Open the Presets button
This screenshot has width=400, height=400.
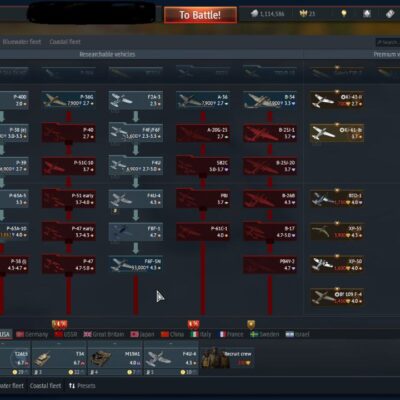[82, 386]
